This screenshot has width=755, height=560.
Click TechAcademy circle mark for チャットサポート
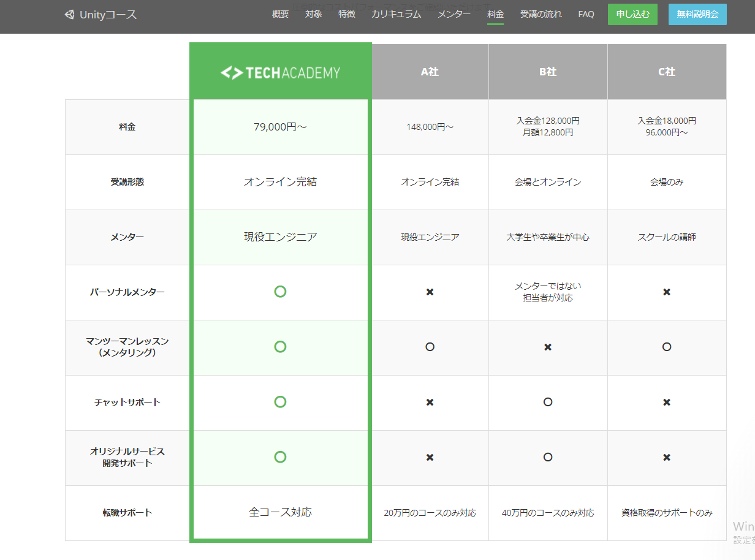280,402
